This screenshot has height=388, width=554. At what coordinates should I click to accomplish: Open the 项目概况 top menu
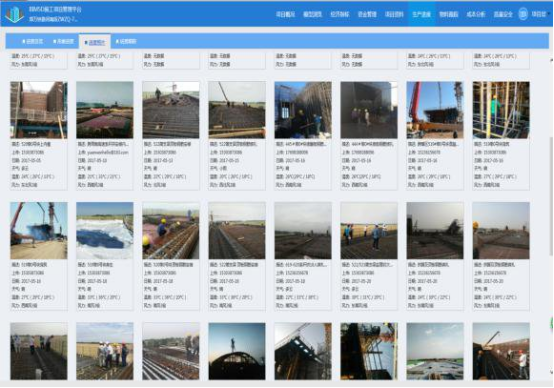285,14
